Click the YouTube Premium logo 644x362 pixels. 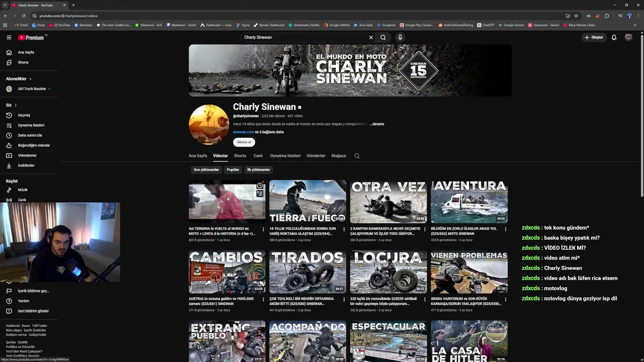(x=31, y=37)
